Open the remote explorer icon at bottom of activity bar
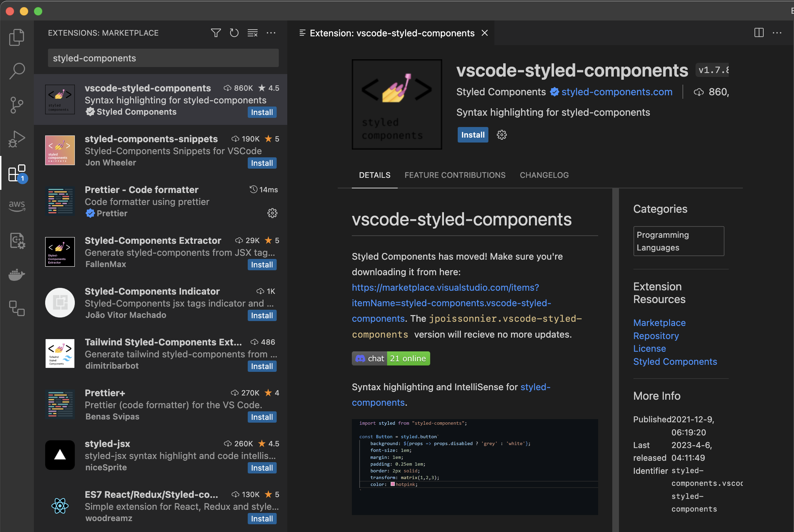Screen dimensions: 794x532 pyautogui.click(x=17, y=308)
